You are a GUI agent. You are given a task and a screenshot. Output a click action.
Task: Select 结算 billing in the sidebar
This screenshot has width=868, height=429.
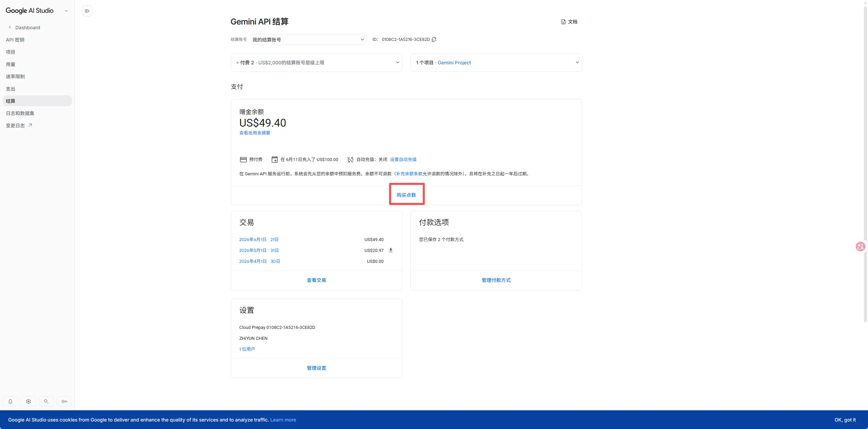coord(37,101)
